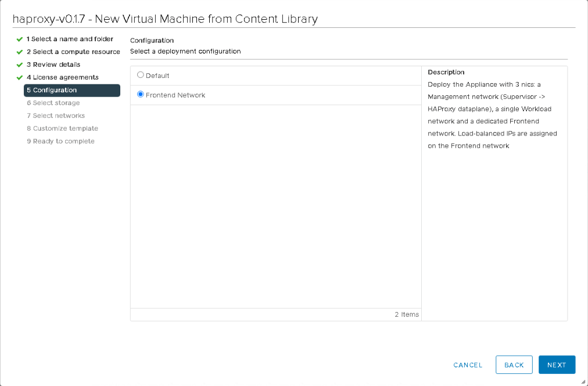Image resolution: width=588 pixels, height=386 pixels.
Task: Click step 7 Select networks
Action: (x=56, y=116)
